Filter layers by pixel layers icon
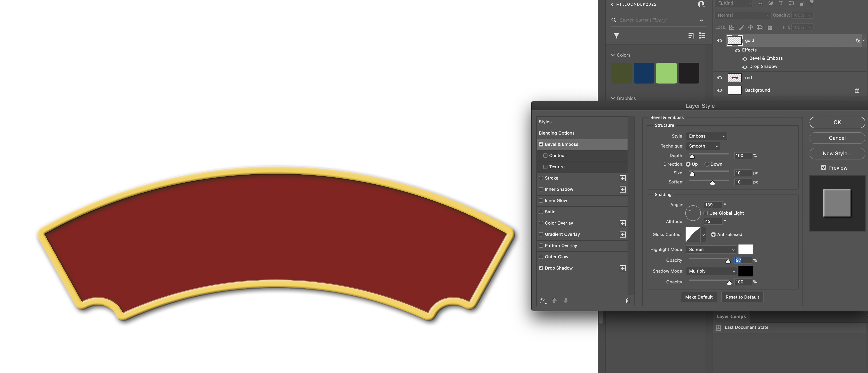 (761, 3)
